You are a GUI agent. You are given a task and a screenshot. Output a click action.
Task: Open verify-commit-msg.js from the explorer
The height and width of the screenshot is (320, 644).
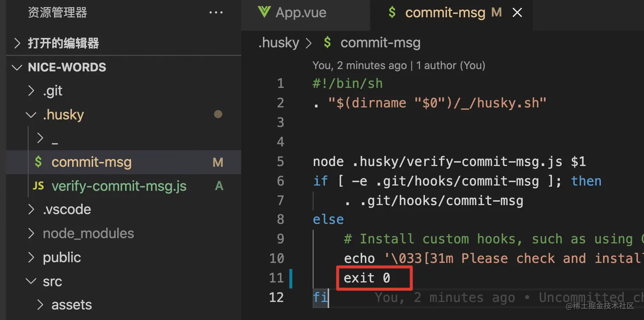tap(119, 186)
